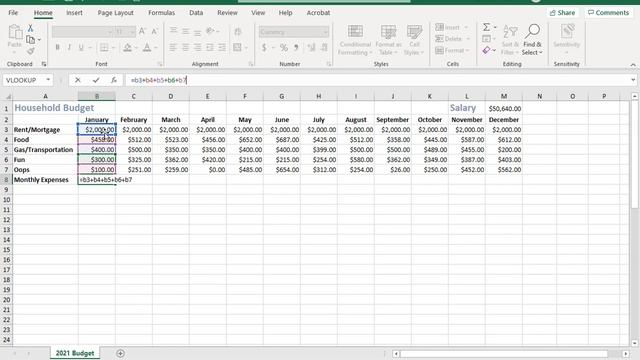This screenshot has height=360, width=640.
Task: Open the File tab
Action: click(13, 13)
